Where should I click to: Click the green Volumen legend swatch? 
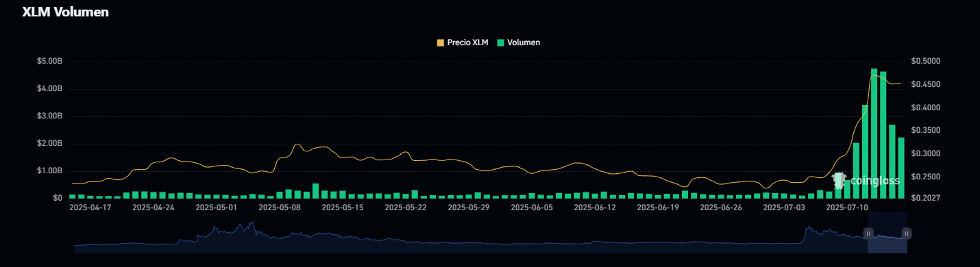coord(501,42)
